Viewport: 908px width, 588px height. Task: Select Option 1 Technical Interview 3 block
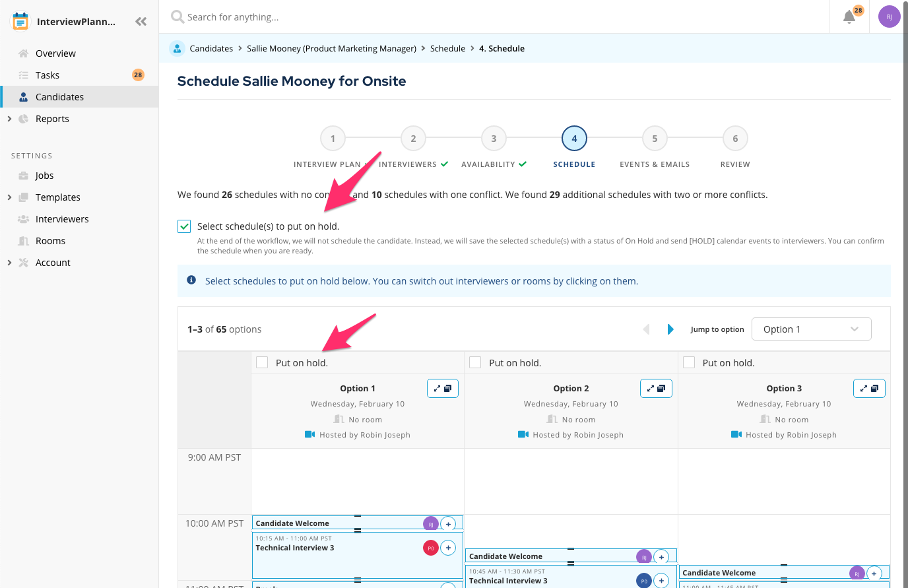click(357, 556)
